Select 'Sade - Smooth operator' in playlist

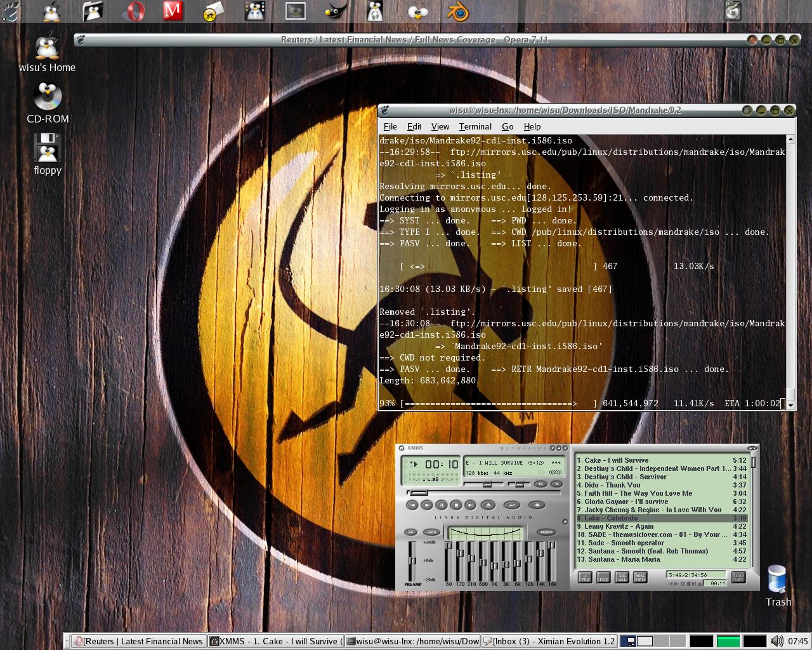tap(661, 543)
